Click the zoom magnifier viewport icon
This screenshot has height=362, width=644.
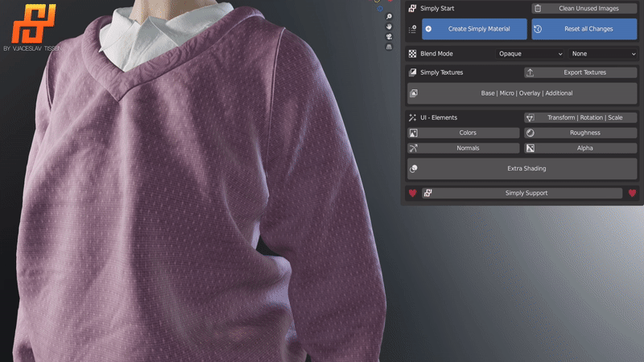click(x=390, y=15)
